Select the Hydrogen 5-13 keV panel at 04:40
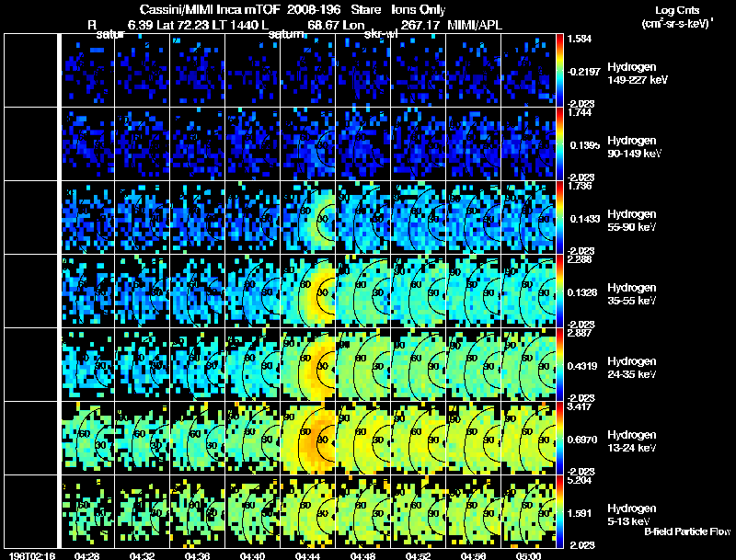 pyautogui.click(x=253, y=511)
